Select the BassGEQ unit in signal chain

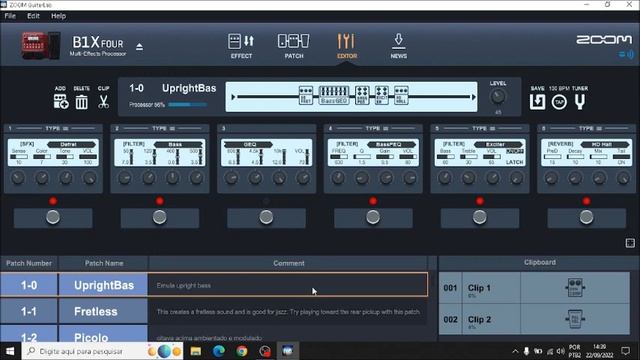[x=334, y=96]
